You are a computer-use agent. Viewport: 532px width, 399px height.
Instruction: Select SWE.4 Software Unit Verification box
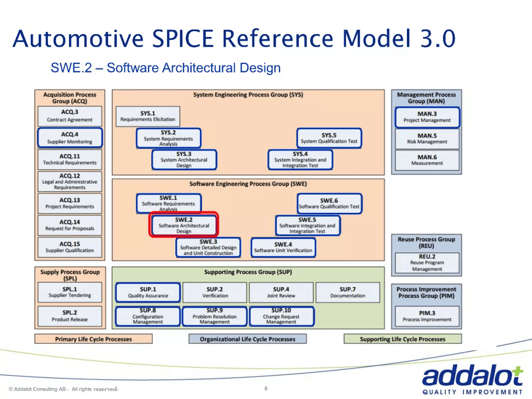coord(283,247)
